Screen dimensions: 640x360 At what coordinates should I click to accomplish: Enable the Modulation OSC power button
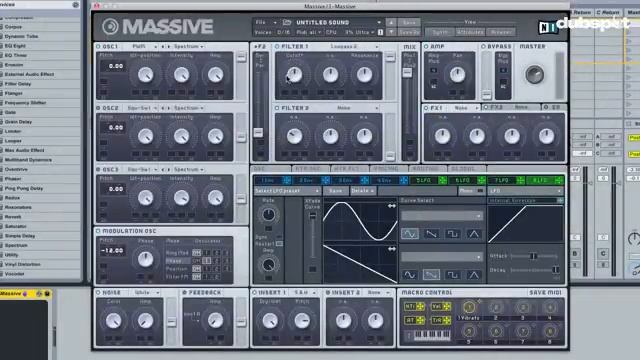click(x=98, y=231)
